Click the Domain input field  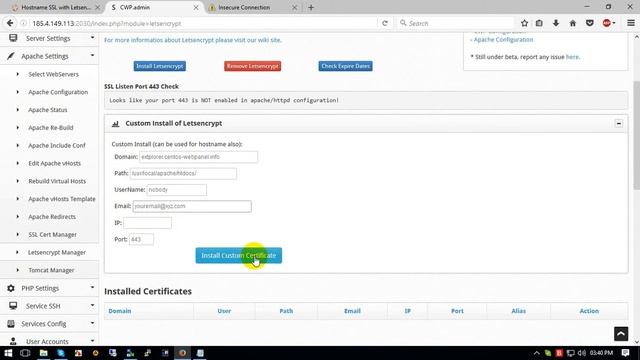click(198, 157)
